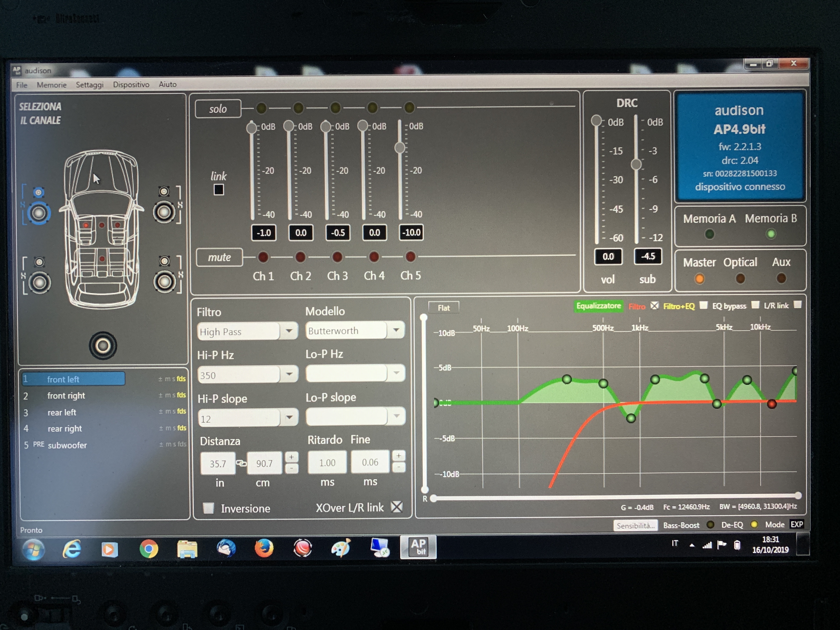This screenshot has height=630, width=840.
Task: Click the Distanza 35.7 in field
Action: click(217, 463)
